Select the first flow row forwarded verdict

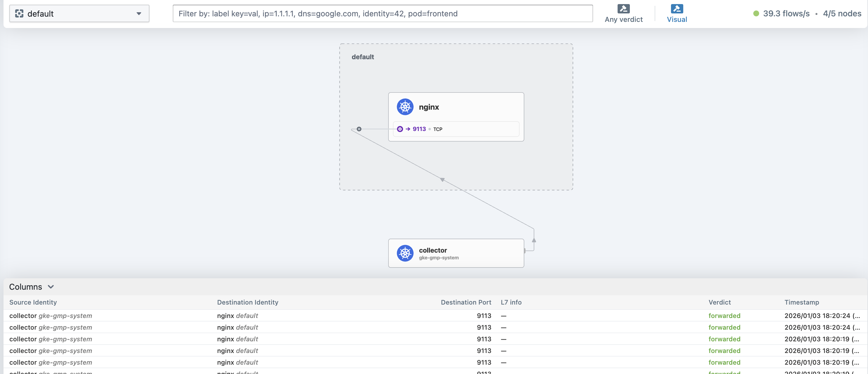(x=724, y=316)
